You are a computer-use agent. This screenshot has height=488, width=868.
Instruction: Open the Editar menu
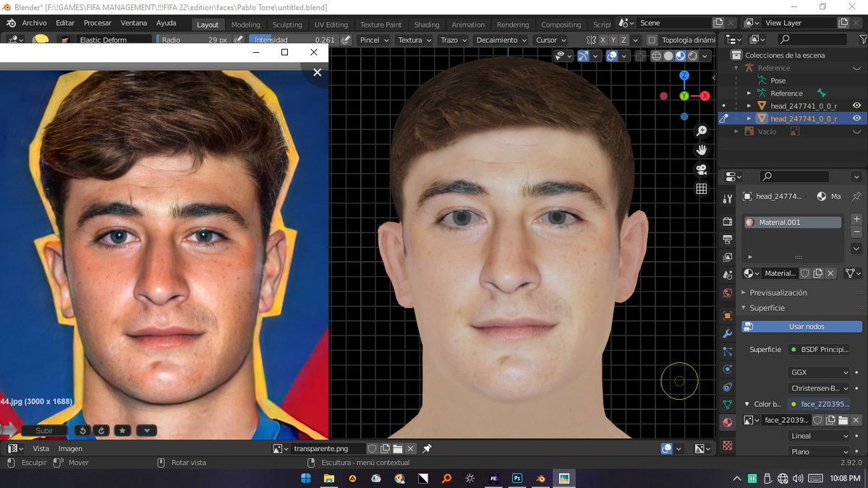65,23
